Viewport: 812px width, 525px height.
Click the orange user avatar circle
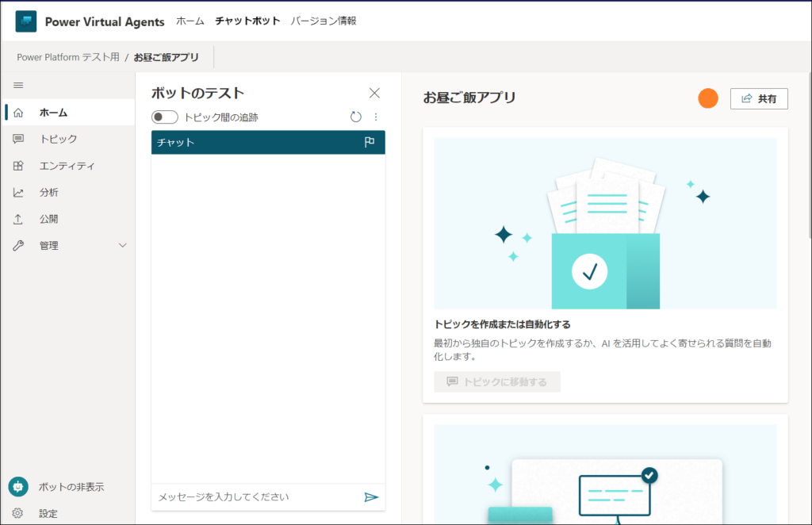click(x=708, y=98)
